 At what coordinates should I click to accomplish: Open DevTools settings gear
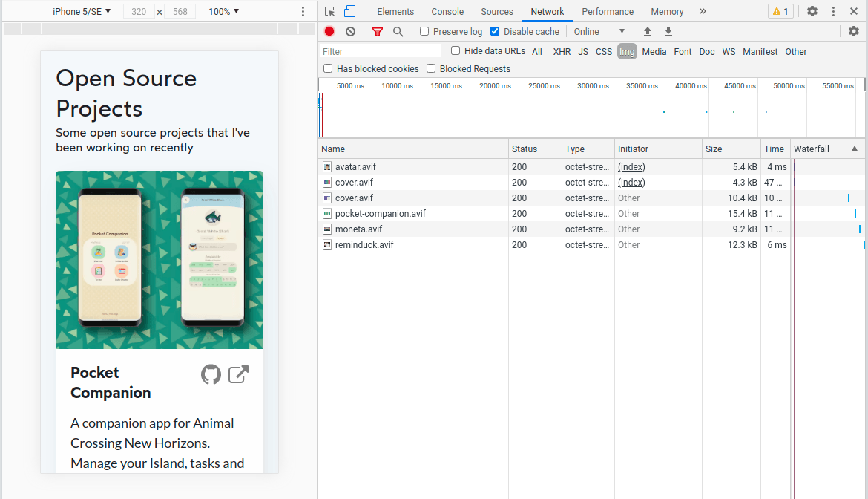[x=812, y=11]
